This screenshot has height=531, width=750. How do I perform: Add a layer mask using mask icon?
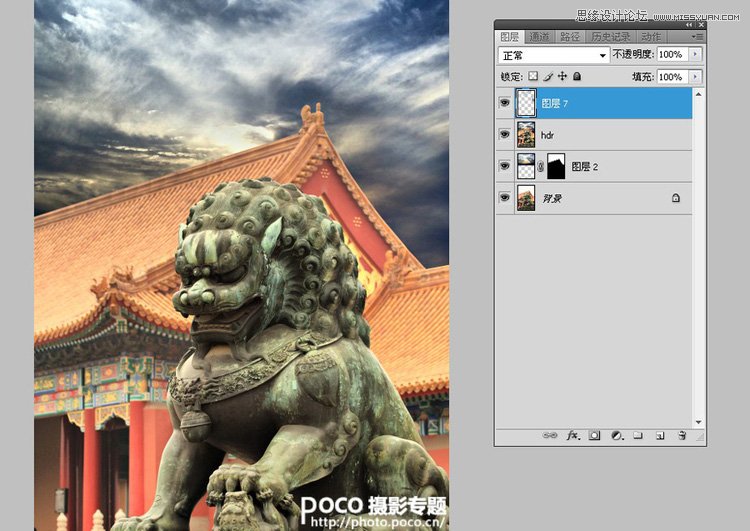[594, 435]
